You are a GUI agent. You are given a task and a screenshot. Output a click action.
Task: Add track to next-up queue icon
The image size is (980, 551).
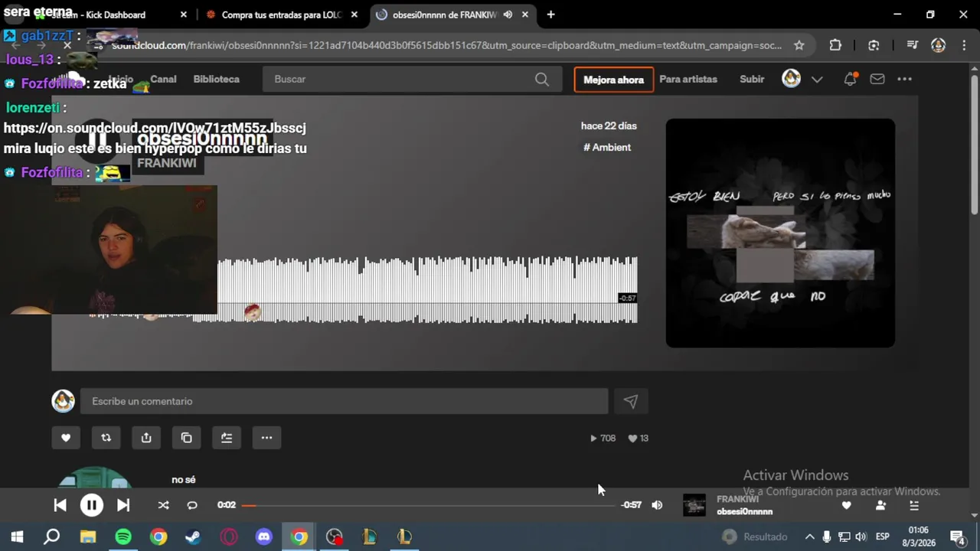point(227,438)
